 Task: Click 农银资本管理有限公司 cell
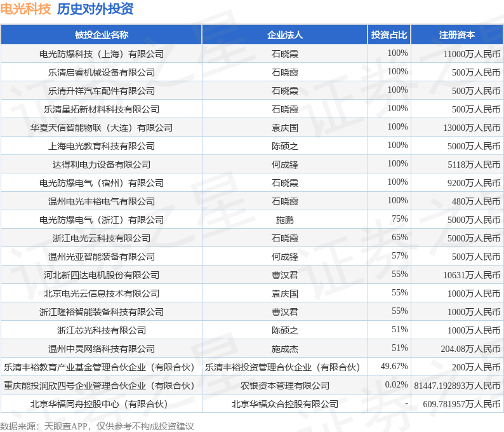pyautogui.click(x=285, y=386)
